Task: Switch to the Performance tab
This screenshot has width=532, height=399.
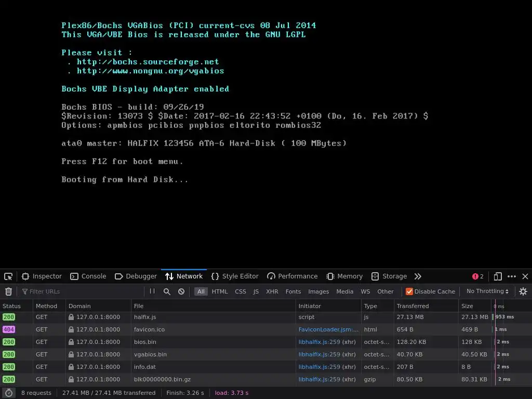Action: click(292, 276)
